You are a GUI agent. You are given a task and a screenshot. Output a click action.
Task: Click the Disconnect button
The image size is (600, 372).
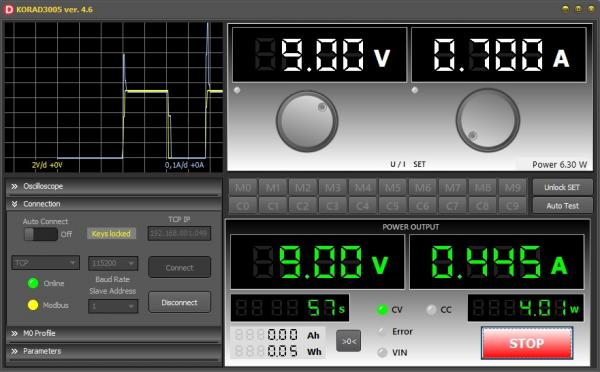point(179,302)
